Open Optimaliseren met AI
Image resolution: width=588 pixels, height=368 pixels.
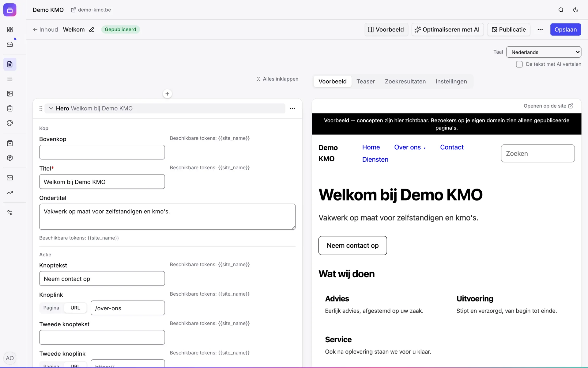coord(447,29)
